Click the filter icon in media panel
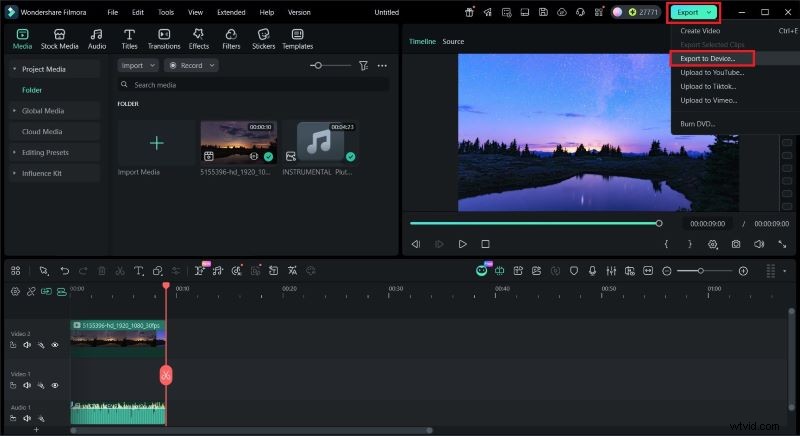The image size is (800, 436). tap(363, 65)
